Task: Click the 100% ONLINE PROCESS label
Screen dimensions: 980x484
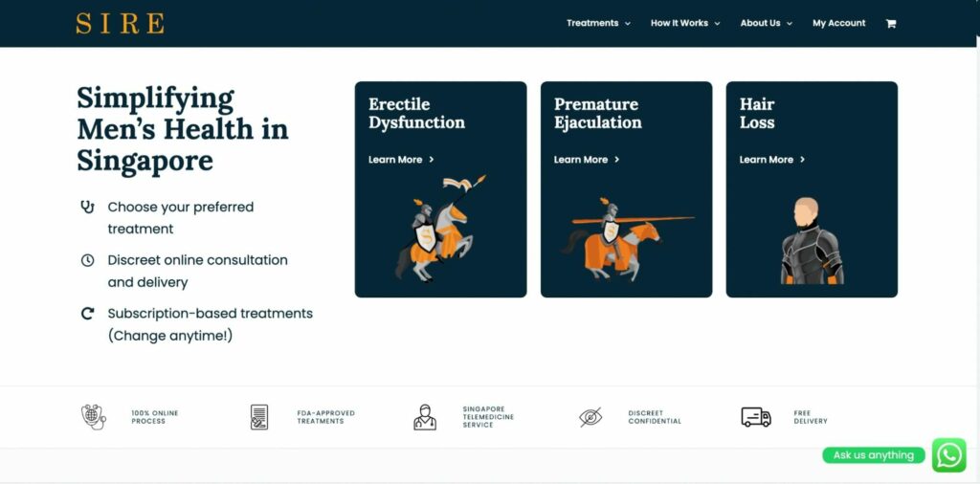Action: tap(154, 417)
